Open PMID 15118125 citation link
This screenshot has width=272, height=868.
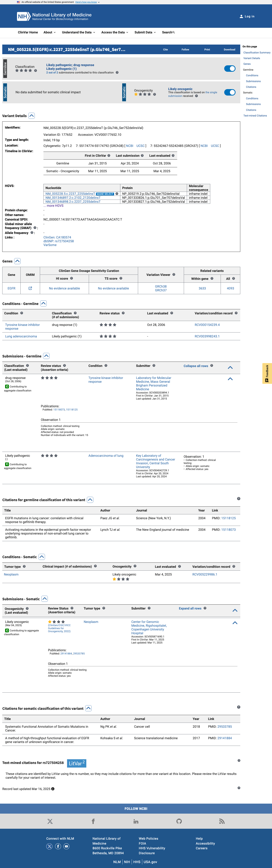(x=229, y=518)
